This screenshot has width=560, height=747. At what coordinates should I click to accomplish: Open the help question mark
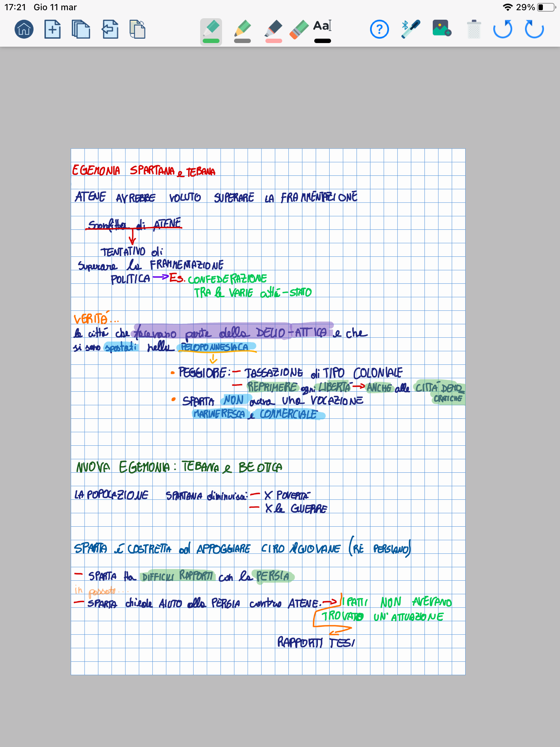coord(379,29)
